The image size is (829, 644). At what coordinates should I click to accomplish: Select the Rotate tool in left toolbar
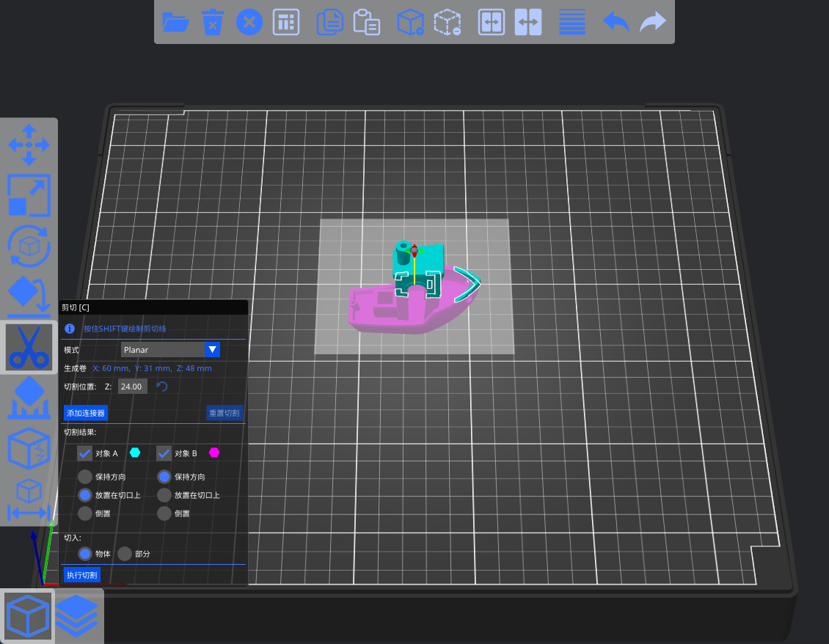coord(29,246)
